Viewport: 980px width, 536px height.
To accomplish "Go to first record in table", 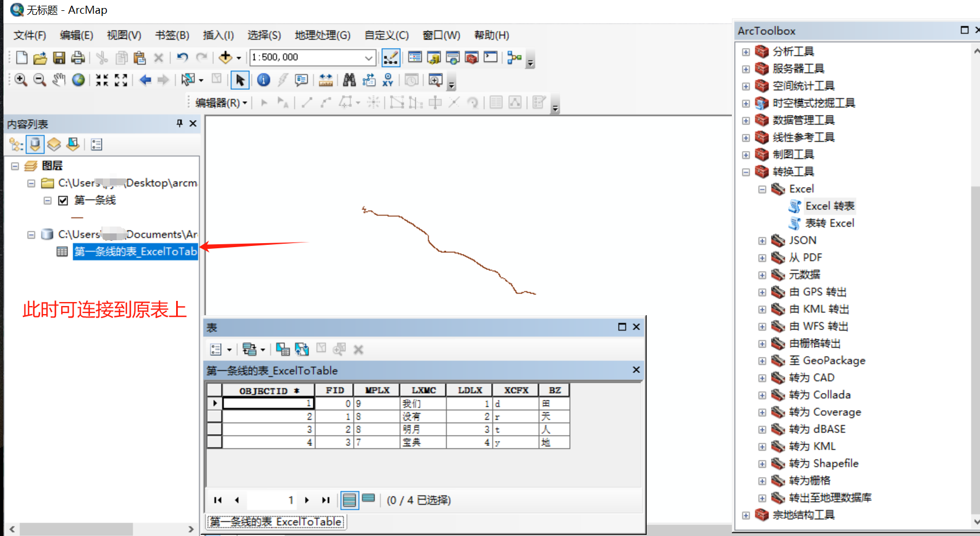I will pos(218,500).
